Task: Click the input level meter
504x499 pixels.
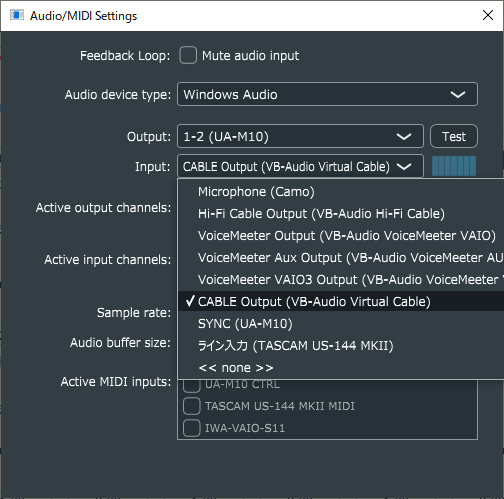Action: click(454, 166)
